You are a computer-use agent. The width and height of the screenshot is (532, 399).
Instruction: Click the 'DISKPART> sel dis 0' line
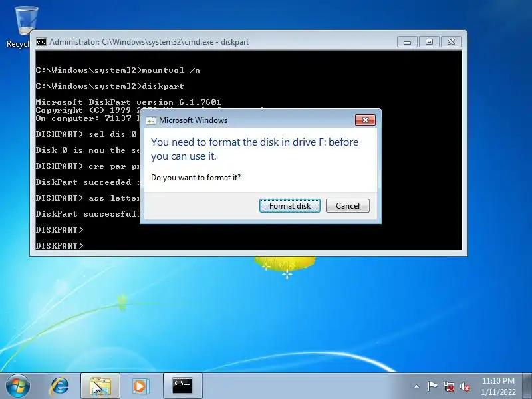point(86,134)
